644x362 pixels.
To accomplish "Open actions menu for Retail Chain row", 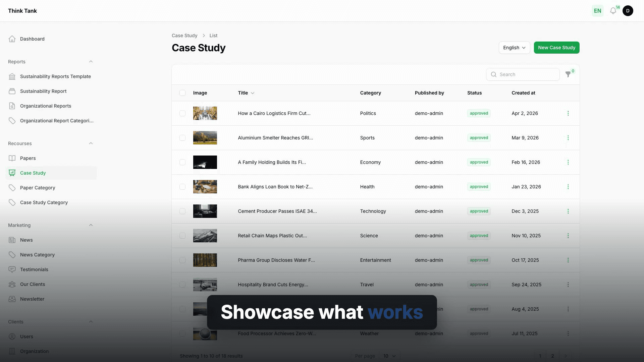I will [568, 236].
